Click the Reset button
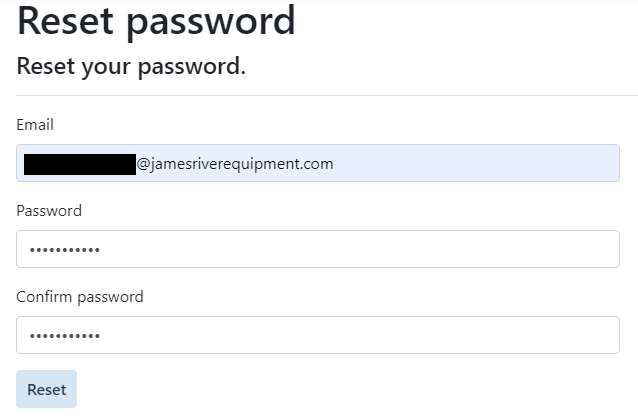Screen dimensions: 638x416 46,389
